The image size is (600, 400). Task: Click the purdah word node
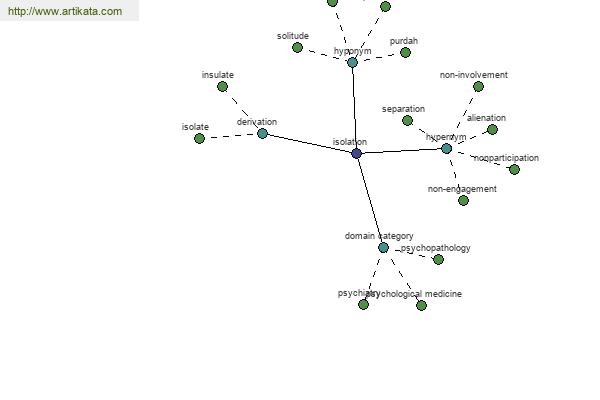tap(405, 52)
